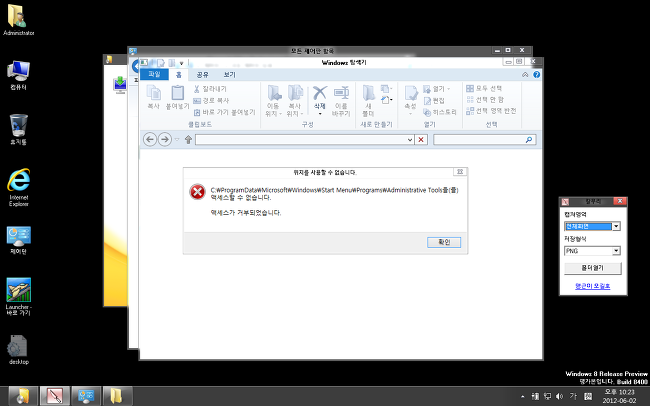Select the 홈 (Home) ribbon tab
Screen dimensions: 650x406
pos(178,75)
